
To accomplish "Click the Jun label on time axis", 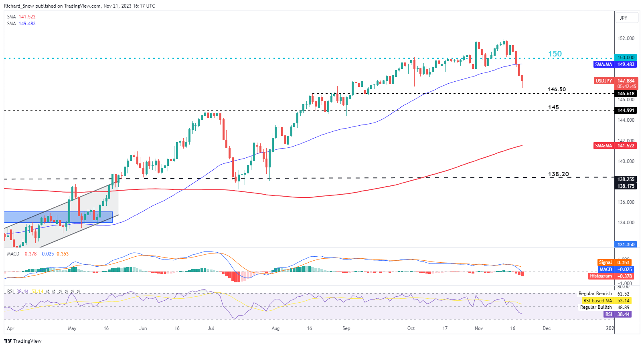I will pyautogui.click(x=143, y=328).
